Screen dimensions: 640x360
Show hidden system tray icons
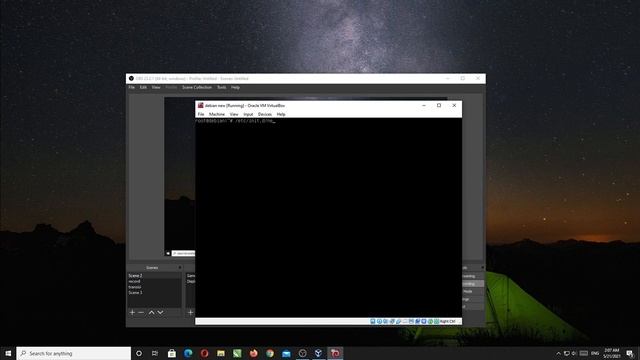click(x=558, y=353)
